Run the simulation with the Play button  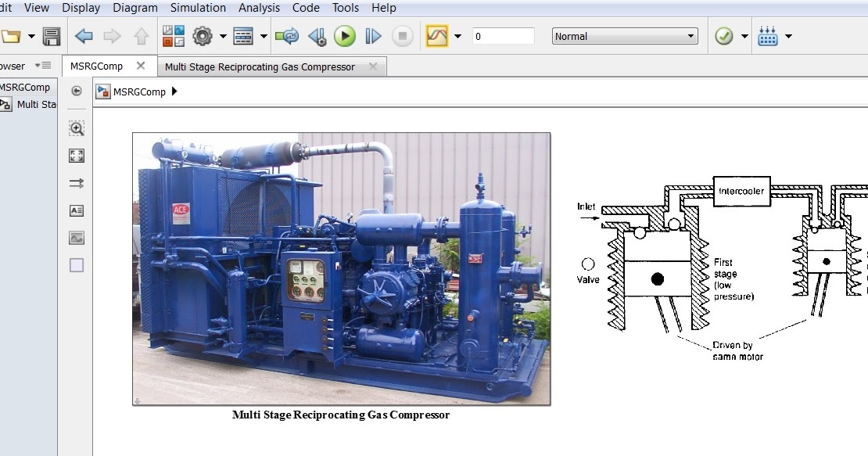point(344,35)
